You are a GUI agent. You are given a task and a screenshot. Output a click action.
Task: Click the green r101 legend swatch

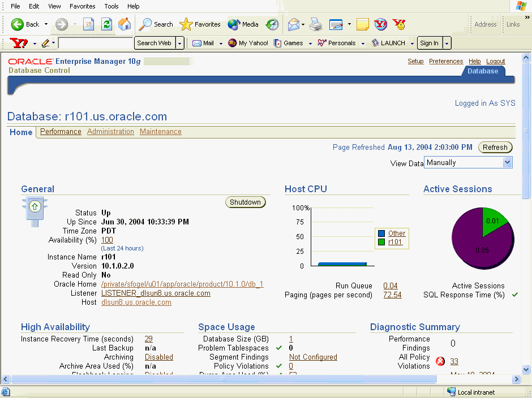tap(381, 242)
